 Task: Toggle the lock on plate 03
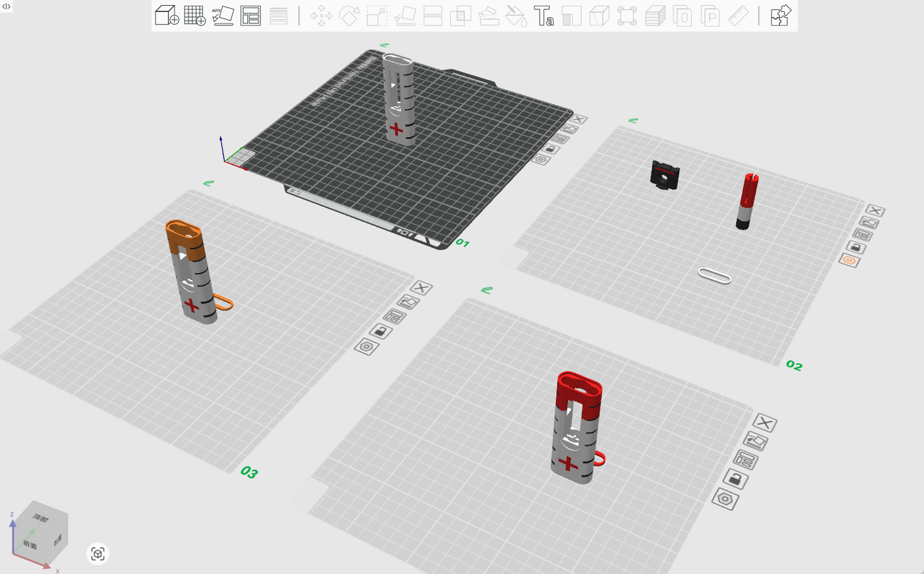(x=380, y=331)
